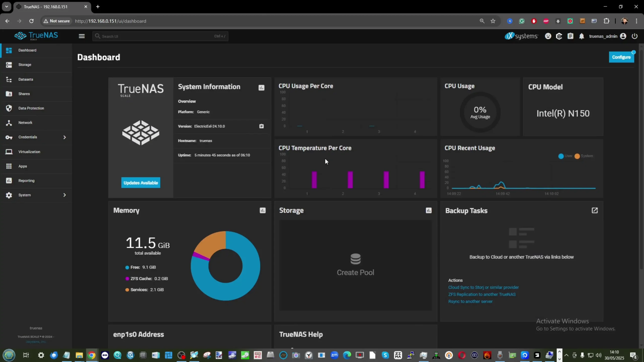The height and width of the screenshot is (362, 644).
Task: Copy the ElectricEel version to clipboard
Action: pos(261,126)
